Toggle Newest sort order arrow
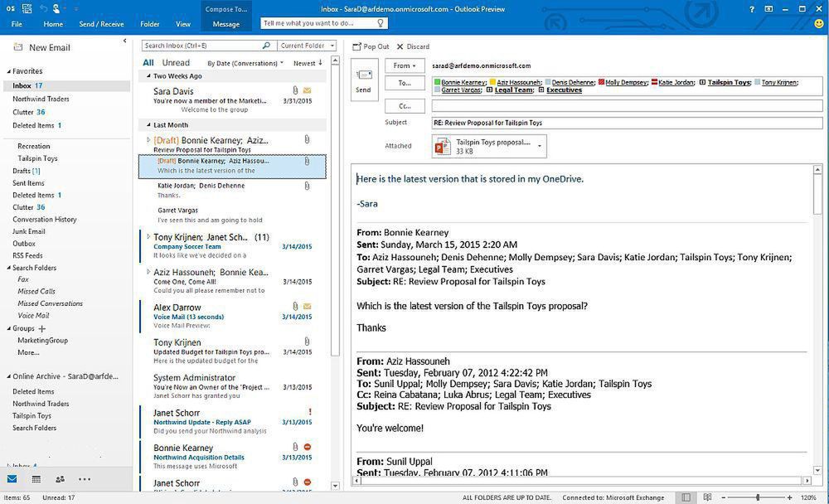The image size is (829, 504). click(x=320, y=62)
